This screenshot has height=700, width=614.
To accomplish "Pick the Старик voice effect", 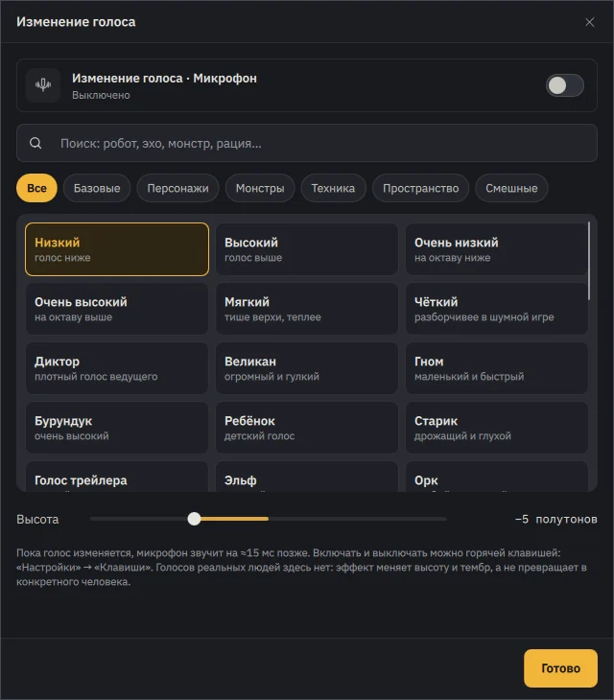I will (x=496, y=428).
